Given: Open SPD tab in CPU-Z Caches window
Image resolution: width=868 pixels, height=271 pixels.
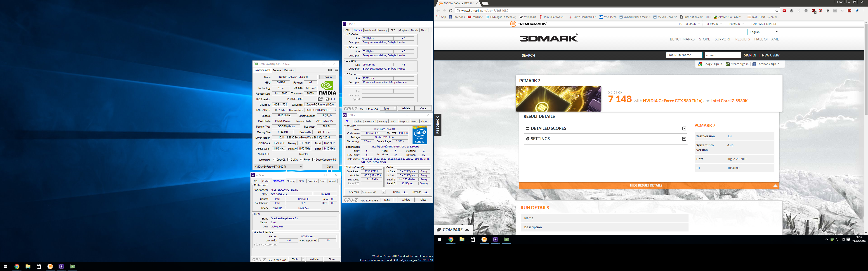Looking at the screenshot, I should (x=393, y=30).
